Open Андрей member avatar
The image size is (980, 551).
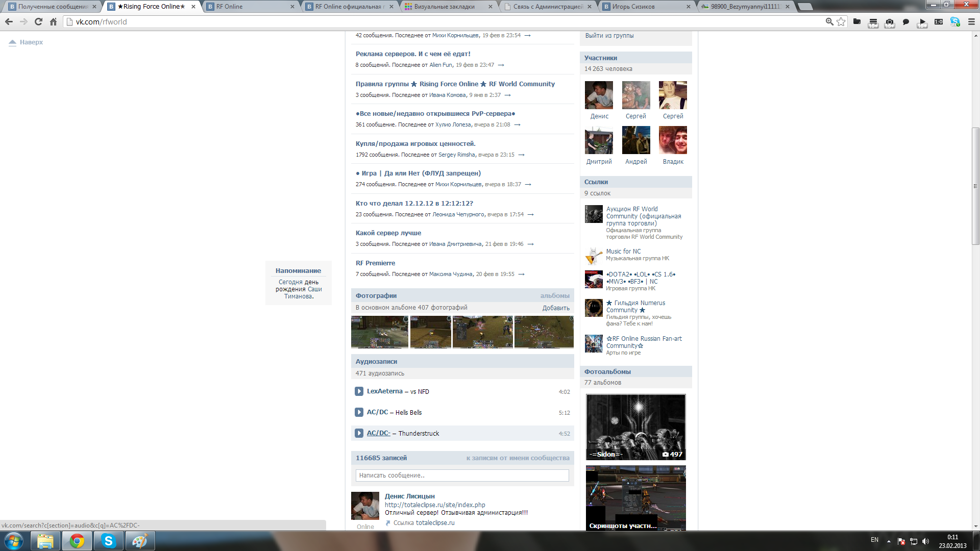[x=636, y=140]
